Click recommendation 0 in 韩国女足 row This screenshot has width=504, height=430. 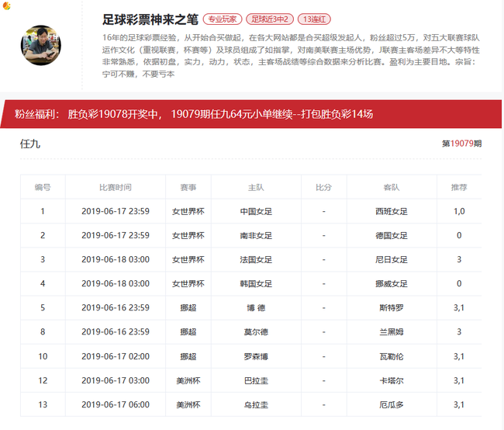pos(459,284)
